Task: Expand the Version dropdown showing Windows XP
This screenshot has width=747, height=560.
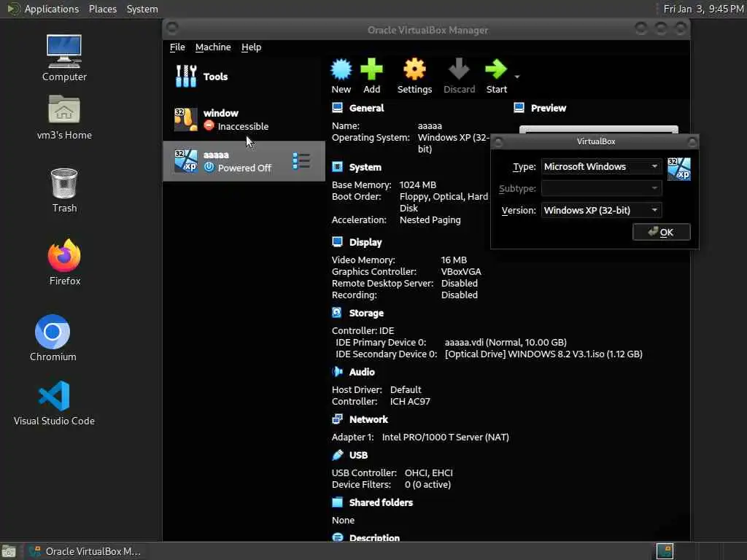Action: [x=601, y=210]
